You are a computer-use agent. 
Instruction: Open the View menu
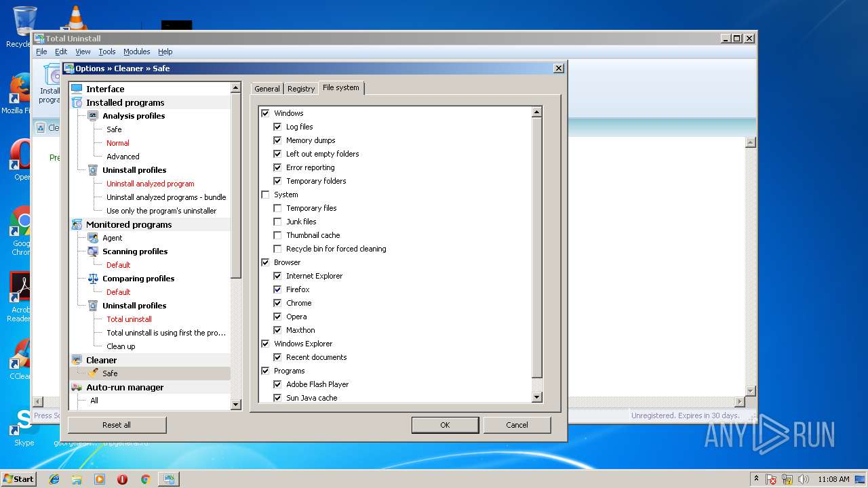coord(83,52)
